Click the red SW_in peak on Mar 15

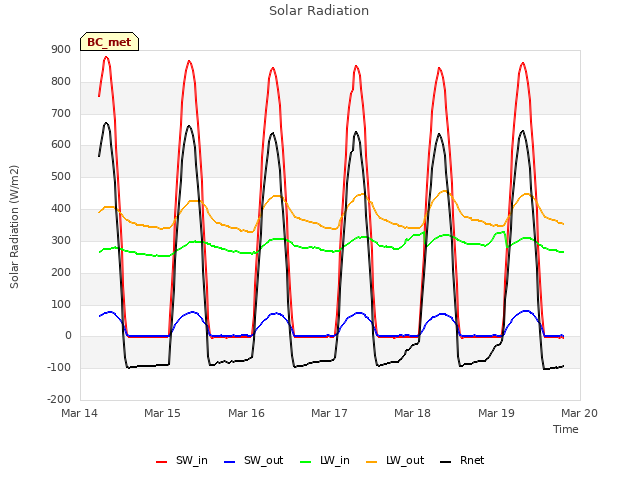pyautogui.click(x=189, y=61)
